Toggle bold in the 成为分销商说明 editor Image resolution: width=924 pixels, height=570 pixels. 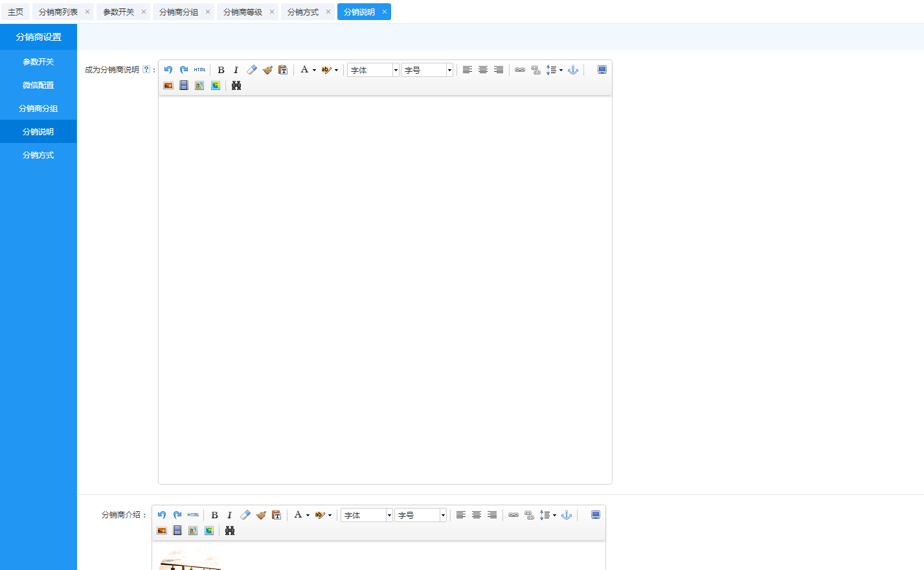click(x=221, y=70)
